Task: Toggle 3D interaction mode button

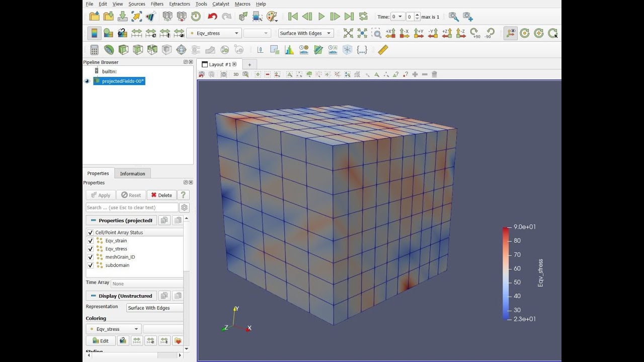Action: point(236,74)
